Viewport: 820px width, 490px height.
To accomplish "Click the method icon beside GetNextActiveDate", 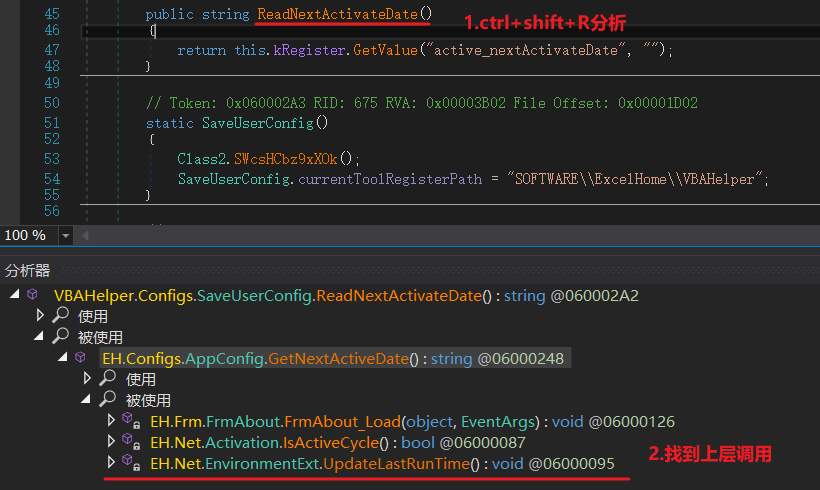I will click(80, 357).
